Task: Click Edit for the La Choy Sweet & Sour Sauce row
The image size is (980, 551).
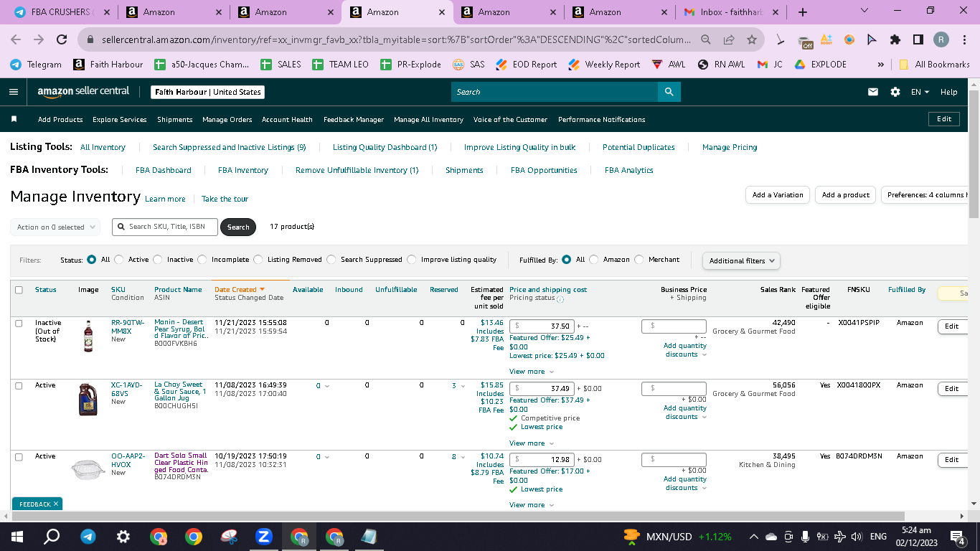Action: pos(951,389)
